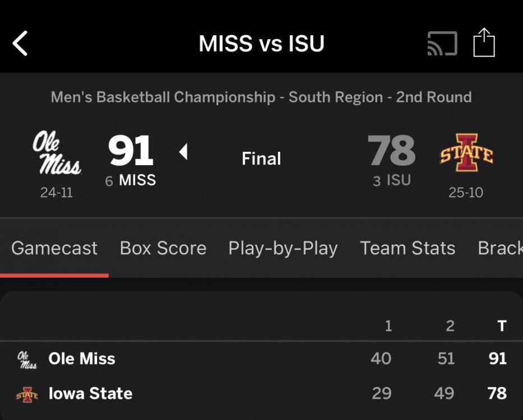Tap the Iowa State row in linescore
Screen dimensions: 523x420
(90, 394)
